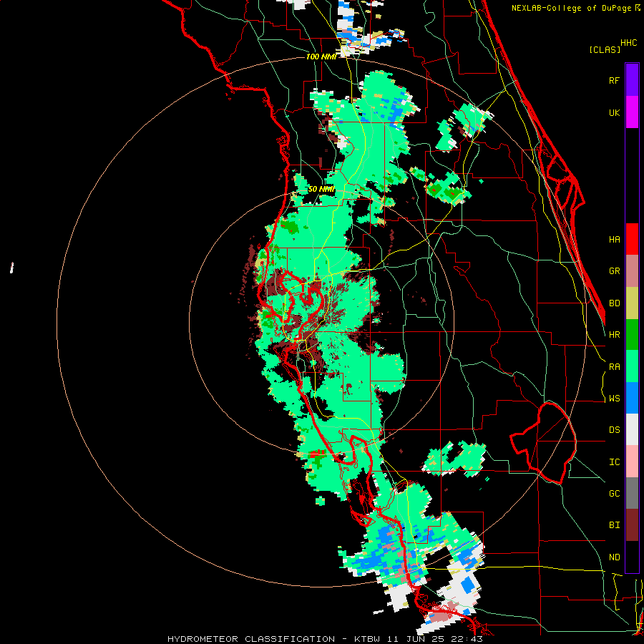644x644 pixels.
Task: Click the UK magenta legend swatch
Action: click(x=632, y=112)
